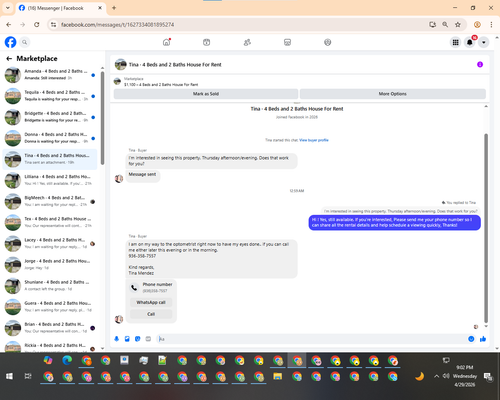Open the account dropdown arrow
Image resolution: width=500 pixels, height=400 pixels.
pos(484,42)
